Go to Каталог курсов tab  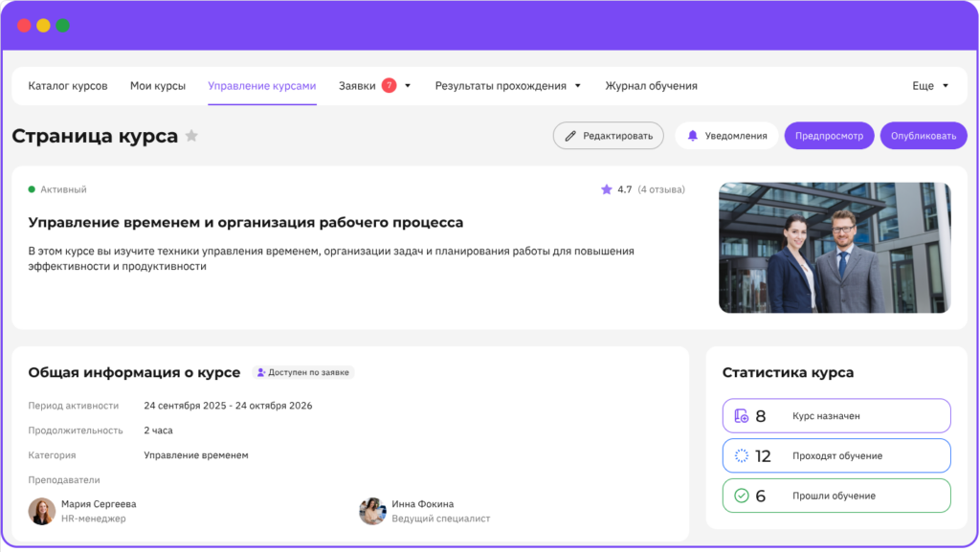coord(68,86)
